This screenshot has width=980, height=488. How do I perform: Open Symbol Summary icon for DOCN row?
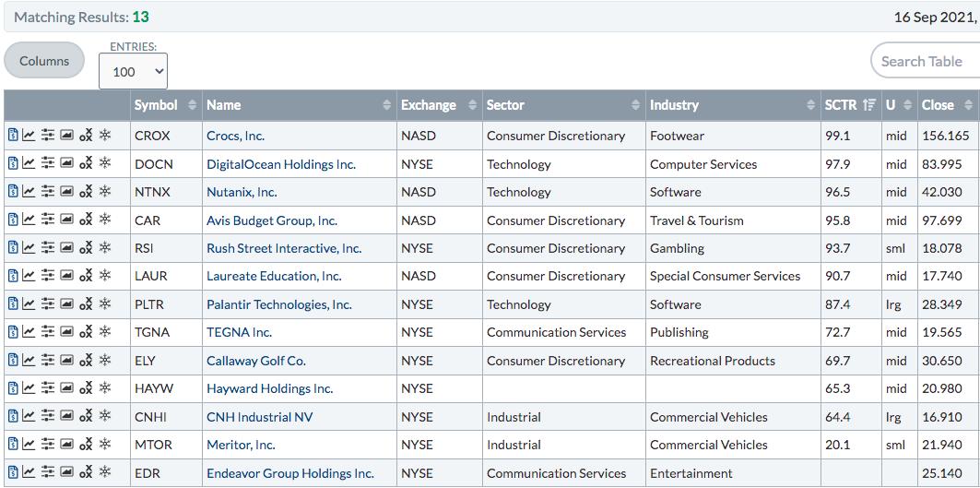(13, 164)
